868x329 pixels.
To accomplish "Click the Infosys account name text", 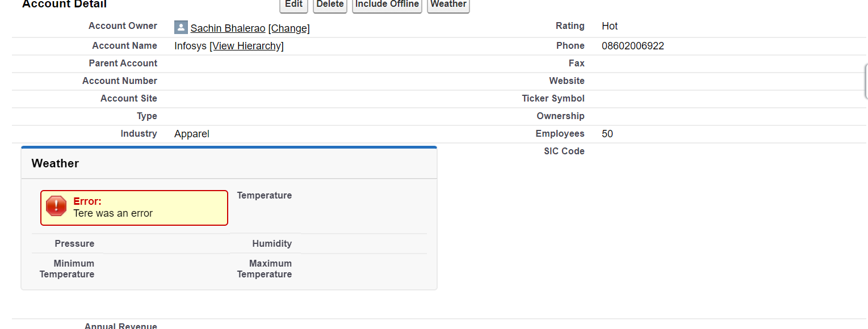I will tap(190, 46).
